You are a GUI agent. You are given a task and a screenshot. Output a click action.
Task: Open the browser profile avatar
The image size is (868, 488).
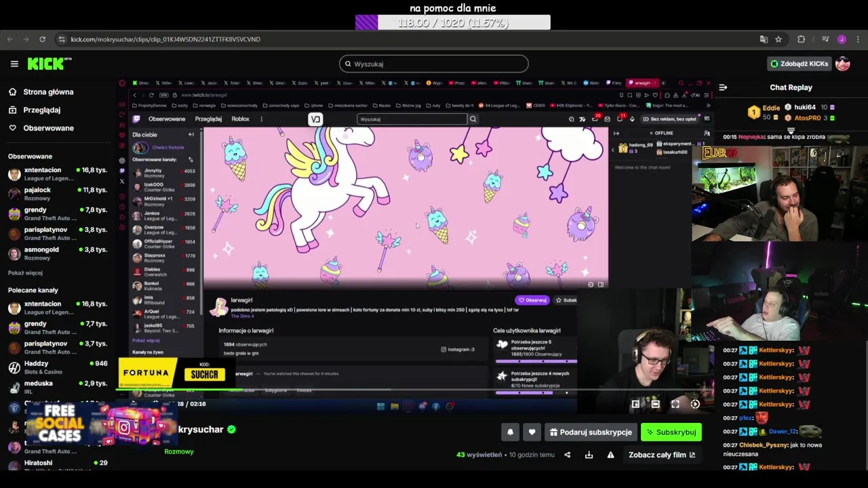tap(842, 39)
